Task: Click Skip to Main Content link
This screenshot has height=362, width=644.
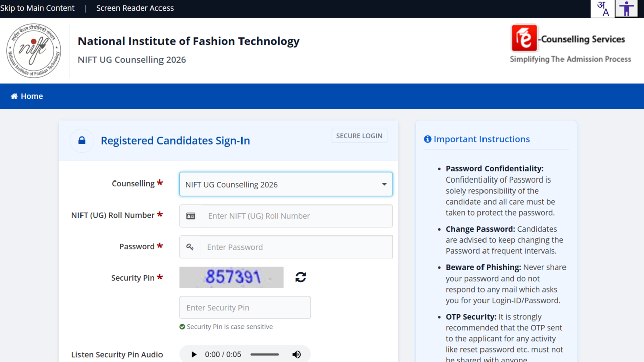Action: (37, 8)
